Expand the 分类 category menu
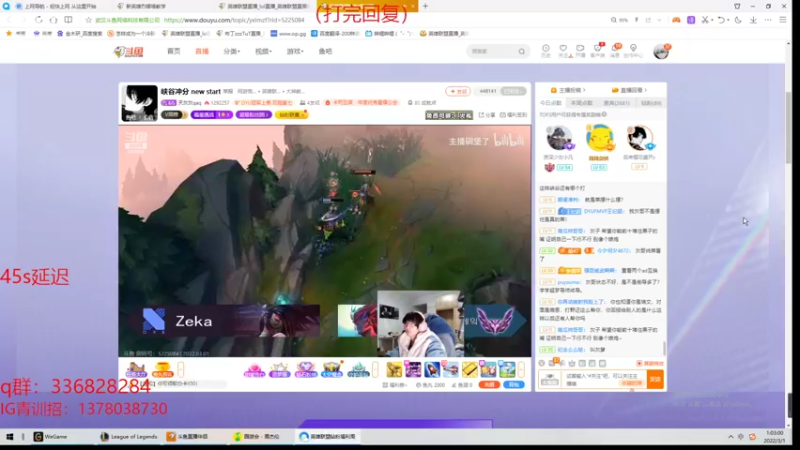The image size is (800, 450). (x=232, y=52)
